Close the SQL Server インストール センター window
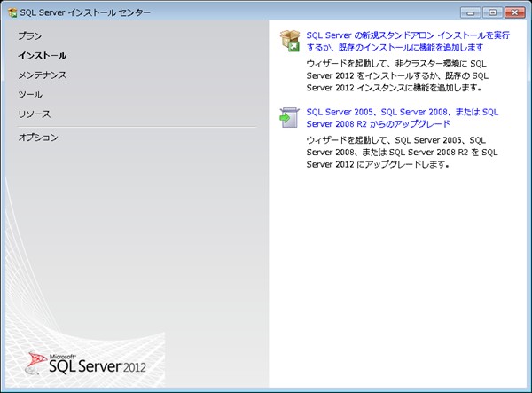This screenshot has height=393, width=532. [x=514, y=12]
